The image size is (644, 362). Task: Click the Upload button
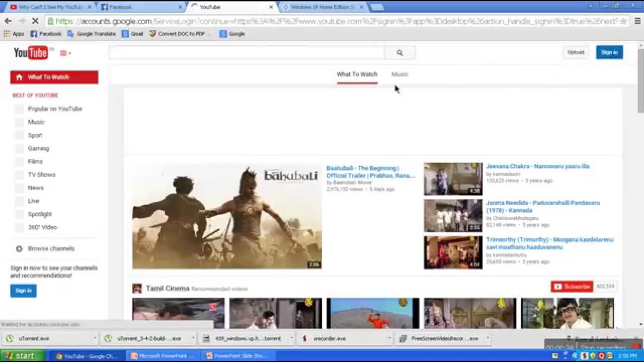576,52
